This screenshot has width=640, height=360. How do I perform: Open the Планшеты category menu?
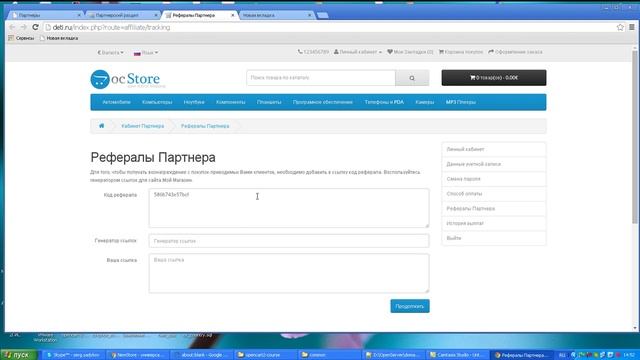tap(269, 102)
